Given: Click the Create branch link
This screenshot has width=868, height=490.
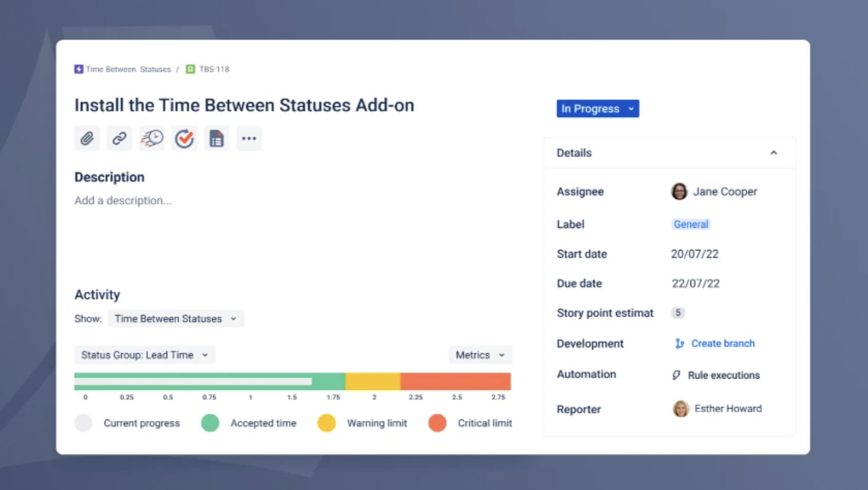Looking at the screenshot, I should pyautogui.click(x=723, y=343).
